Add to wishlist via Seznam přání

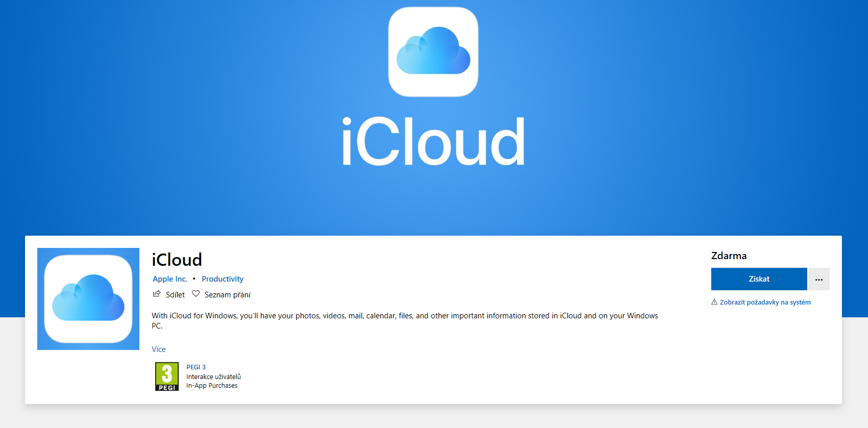227,295
